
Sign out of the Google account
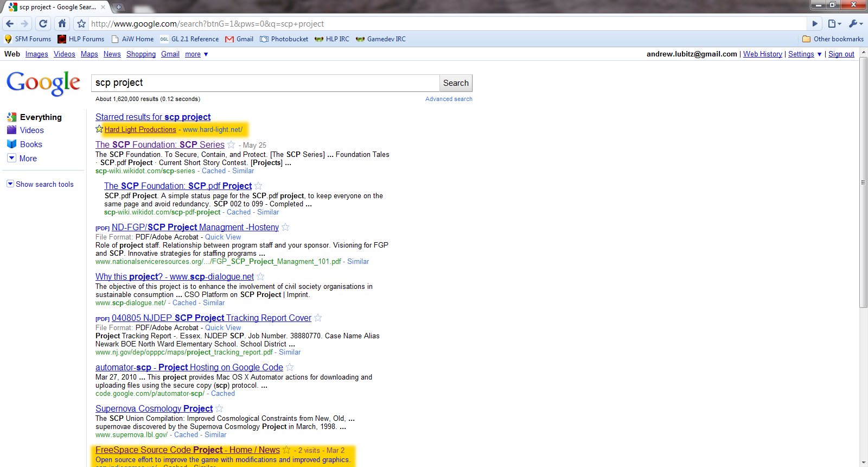[841, 54]
